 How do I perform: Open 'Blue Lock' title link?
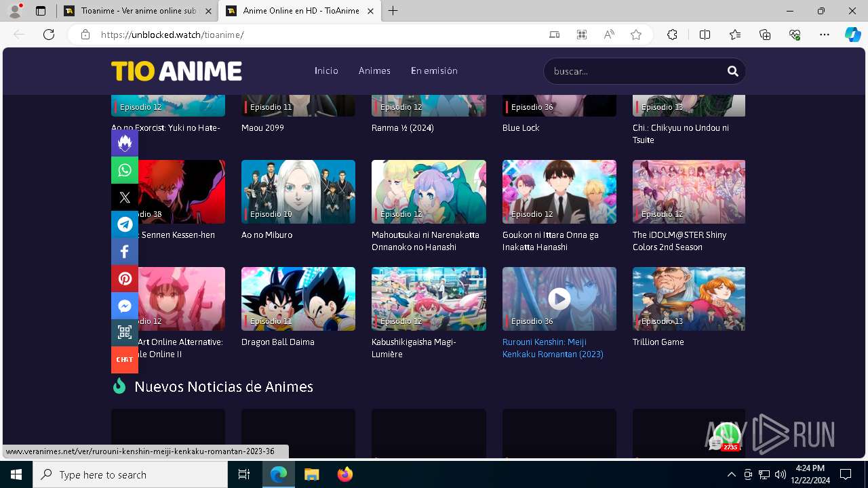[521, 128]
